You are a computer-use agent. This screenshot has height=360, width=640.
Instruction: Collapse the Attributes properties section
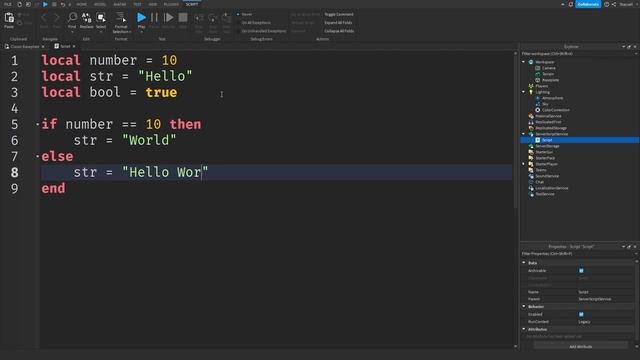click(x=524, y=329)
